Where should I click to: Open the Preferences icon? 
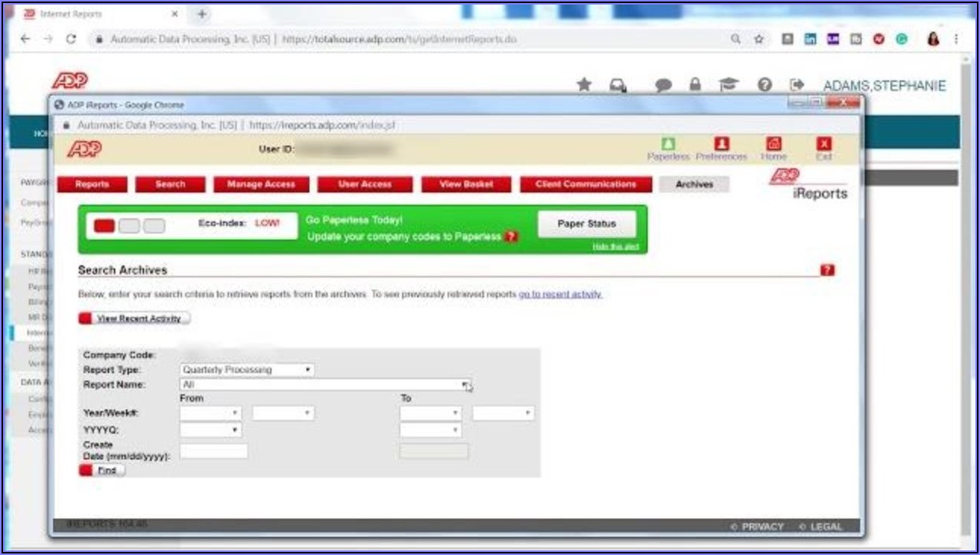[x=721, y=145]
